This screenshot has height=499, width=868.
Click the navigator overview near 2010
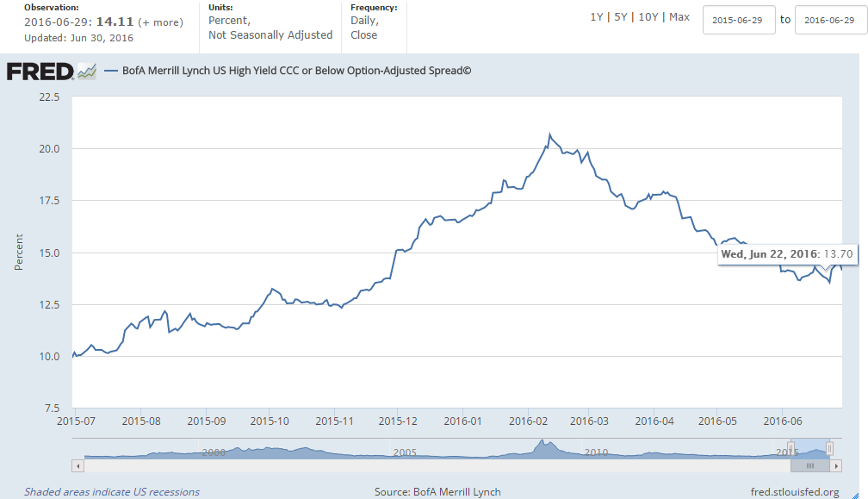(x=596, y=452)
